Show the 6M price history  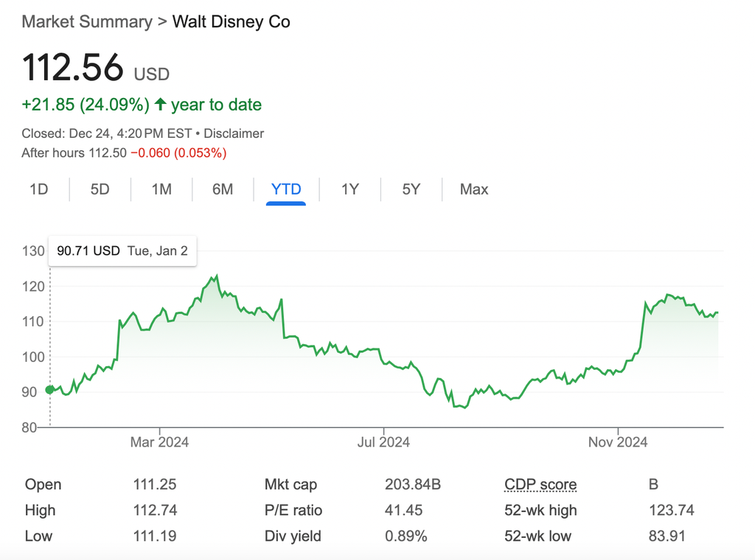pyautogui.click(x=223, y=189)
